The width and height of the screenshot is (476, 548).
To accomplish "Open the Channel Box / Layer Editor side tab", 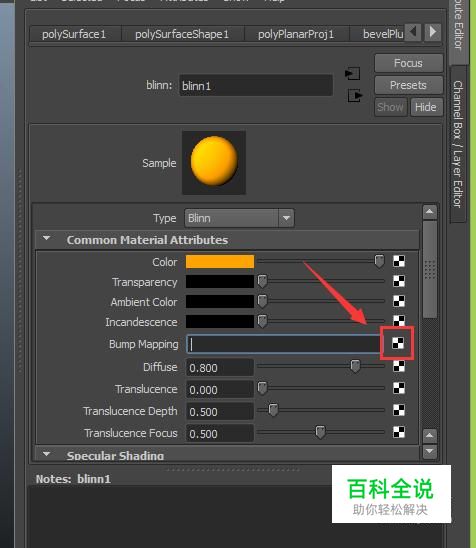I will 458,144.
